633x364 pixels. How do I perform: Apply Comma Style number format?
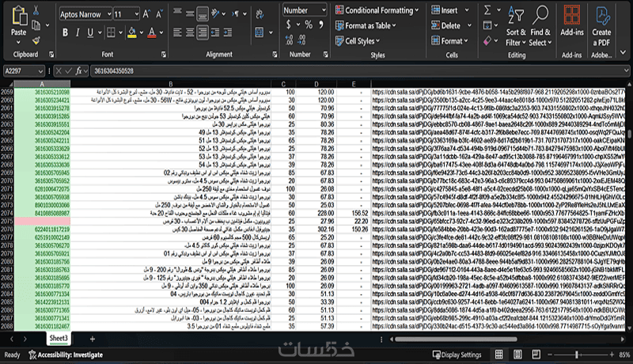321,25
